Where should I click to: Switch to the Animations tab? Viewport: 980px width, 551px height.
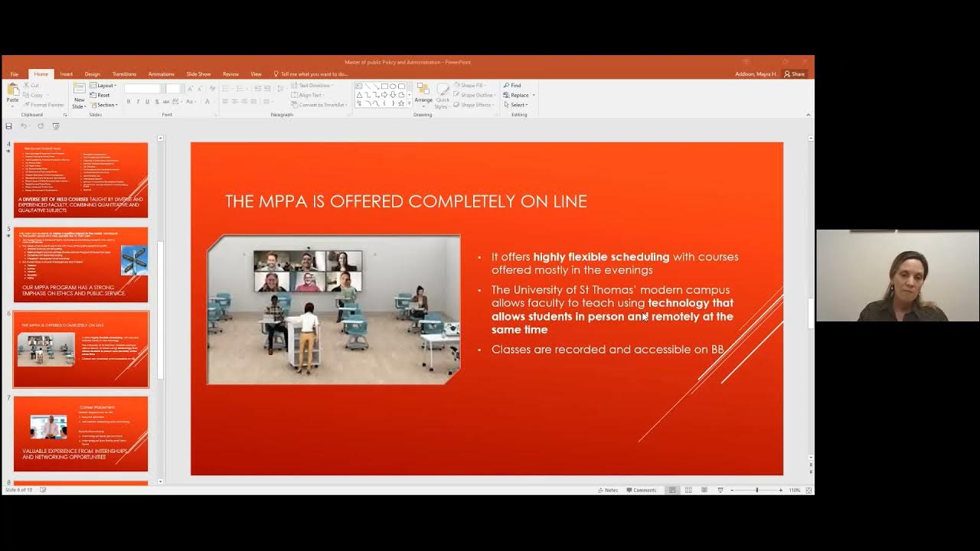[161, 74]
